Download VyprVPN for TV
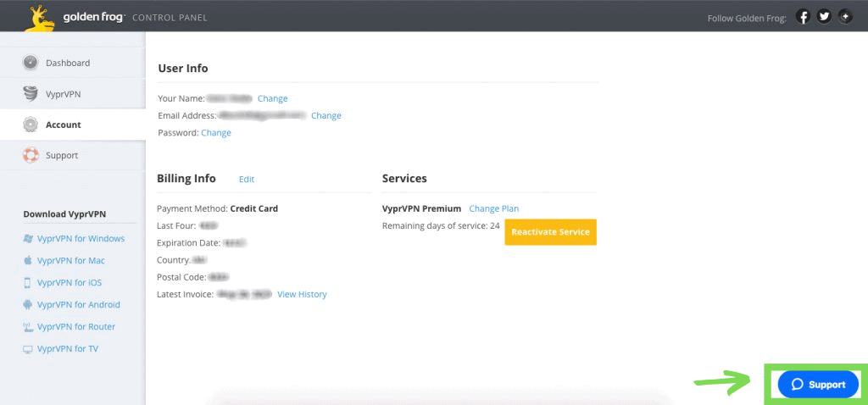Viewport: 868px width, 405px height. (x=68, y=348)
